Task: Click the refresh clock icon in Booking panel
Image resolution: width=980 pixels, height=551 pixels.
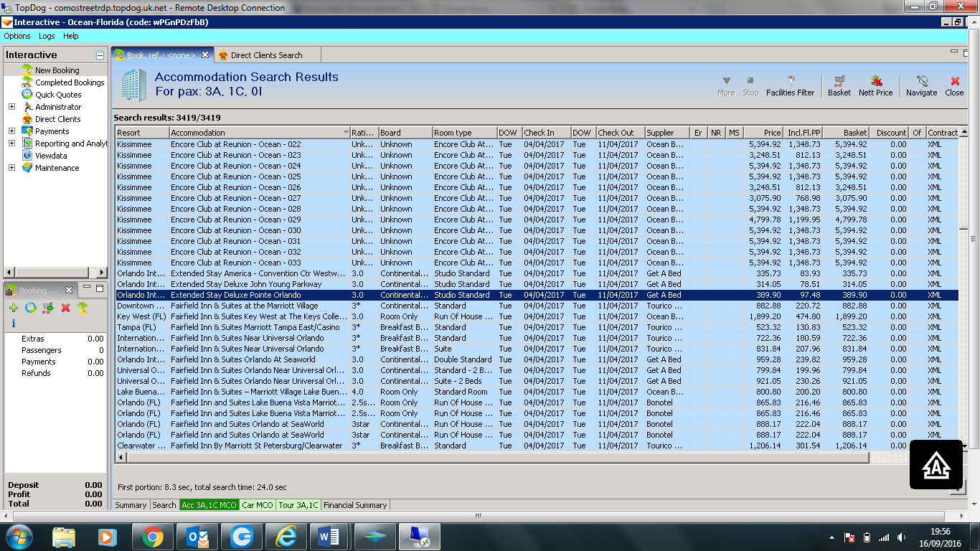Action: point(31,308)
